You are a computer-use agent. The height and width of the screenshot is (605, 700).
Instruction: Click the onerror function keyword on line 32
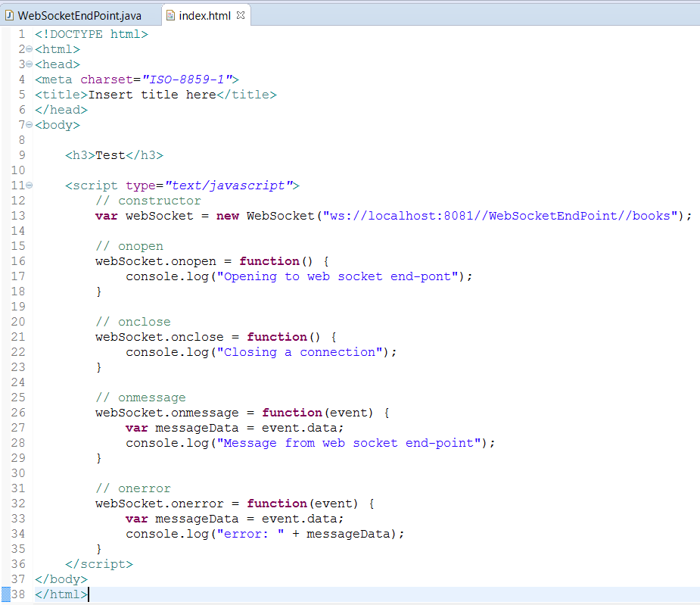[x=277, y=503]
